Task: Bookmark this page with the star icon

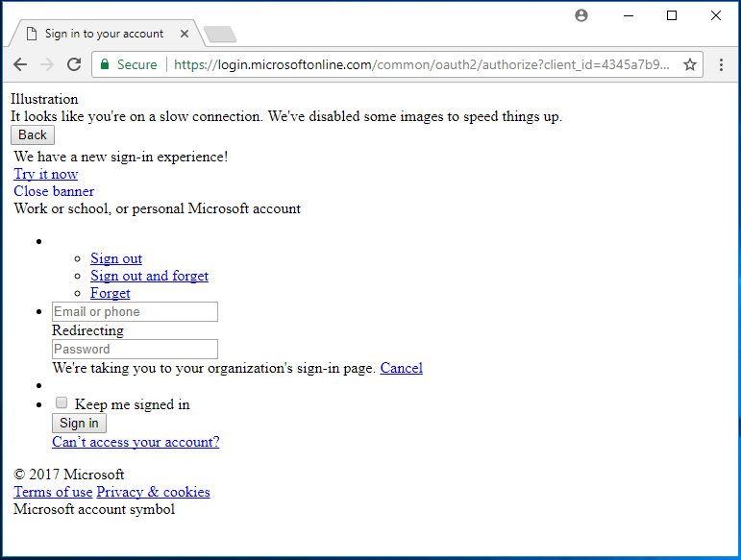Action: (690, 64)
